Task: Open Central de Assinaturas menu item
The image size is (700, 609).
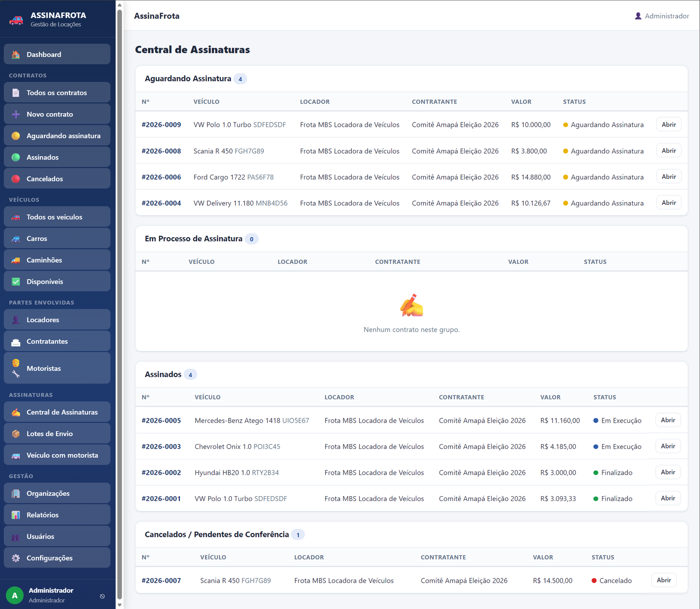Action: (x=57, y=412)
